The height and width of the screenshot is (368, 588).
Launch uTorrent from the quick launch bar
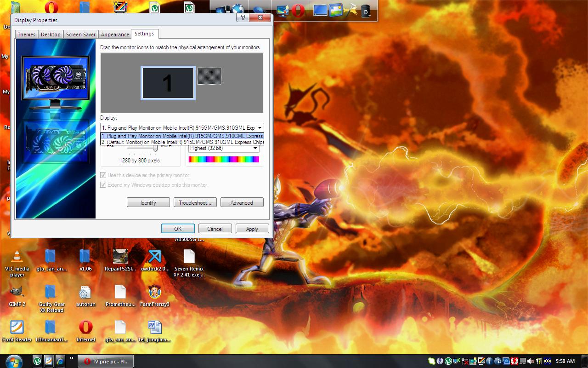tap(37, 361)
